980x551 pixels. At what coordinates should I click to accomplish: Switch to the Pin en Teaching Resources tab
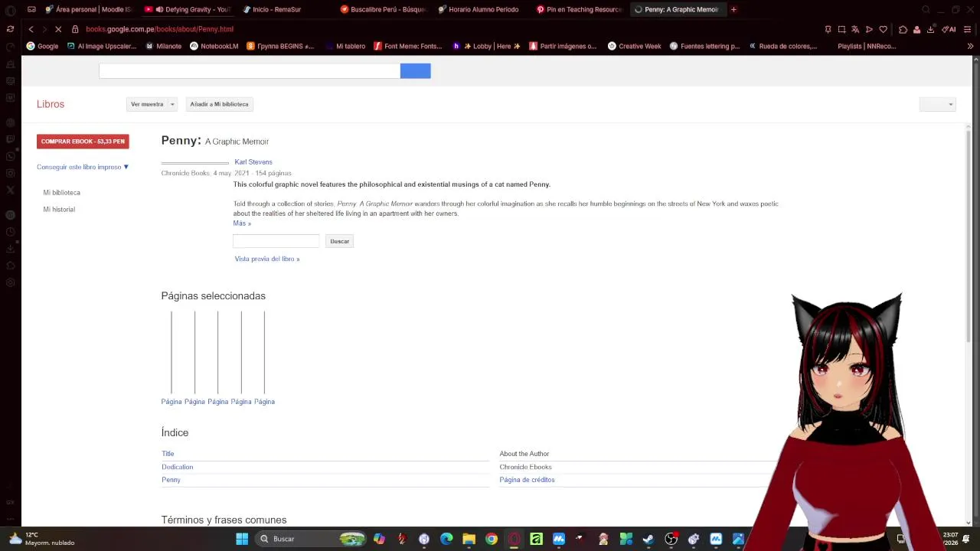(x=579, y=10)
